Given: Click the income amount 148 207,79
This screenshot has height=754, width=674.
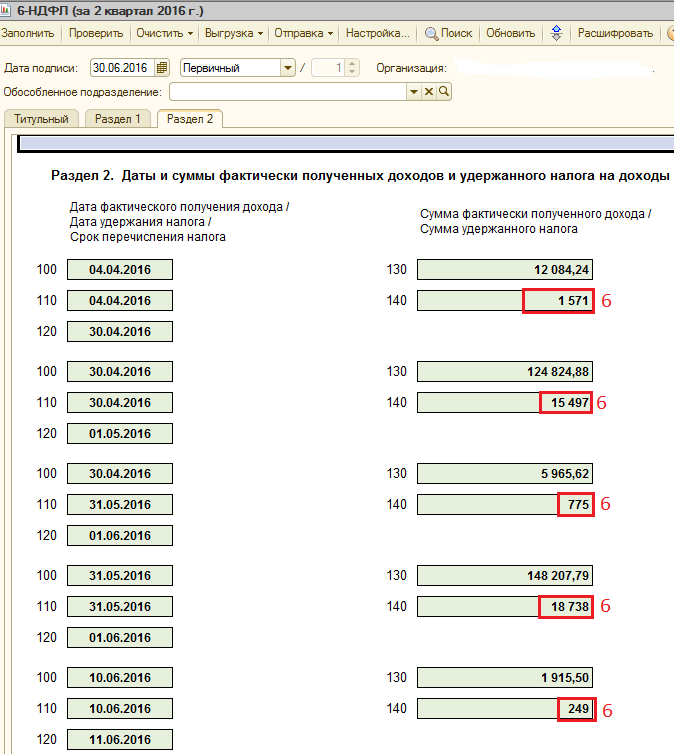Looking at the screenshot, I should pos(505,576).
